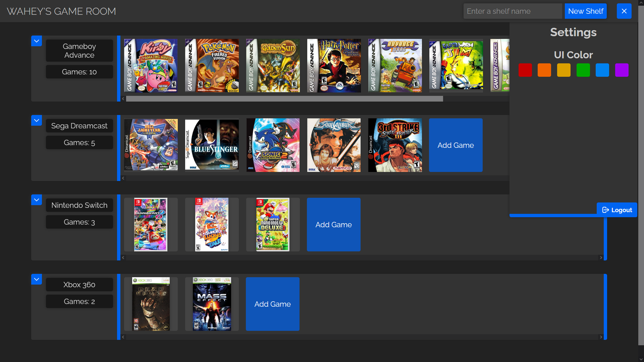This screenshot has height=362, width=644.
Task: Select the yellow UI color swatch
Action: (564, 70)
